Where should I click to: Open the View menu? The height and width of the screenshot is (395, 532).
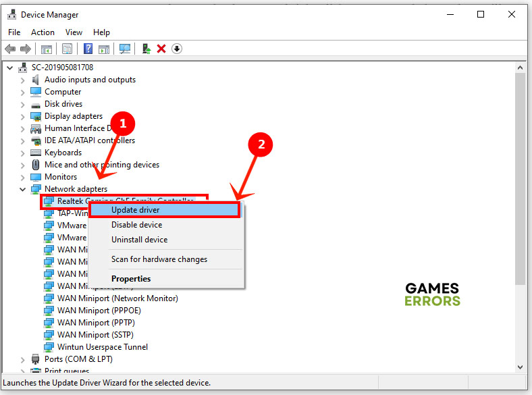(74, 32)
